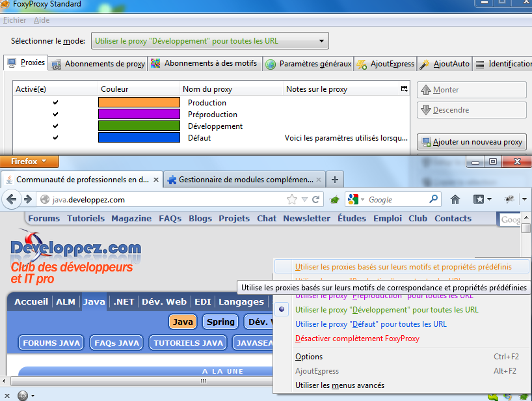
Task: Click the horizontal page scrollbar thumb
Action: pyautogui.click(x=203, y=381)
